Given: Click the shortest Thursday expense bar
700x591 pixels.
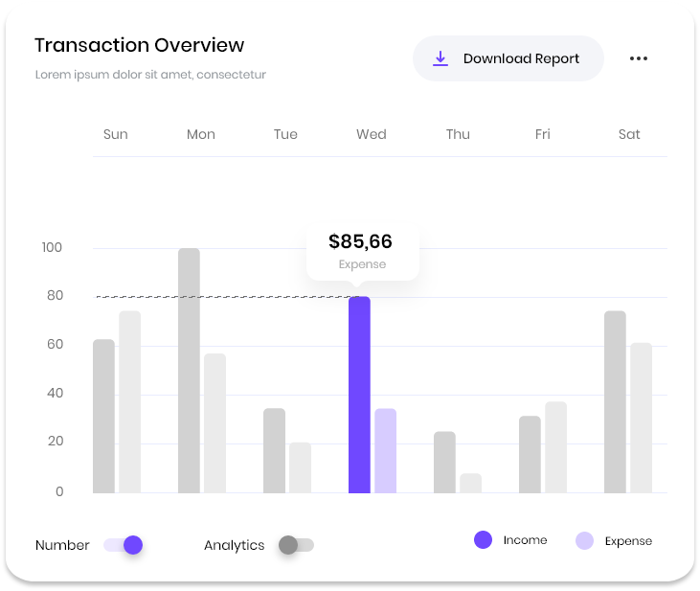Looking at the screenshot, I should [470, 484].
